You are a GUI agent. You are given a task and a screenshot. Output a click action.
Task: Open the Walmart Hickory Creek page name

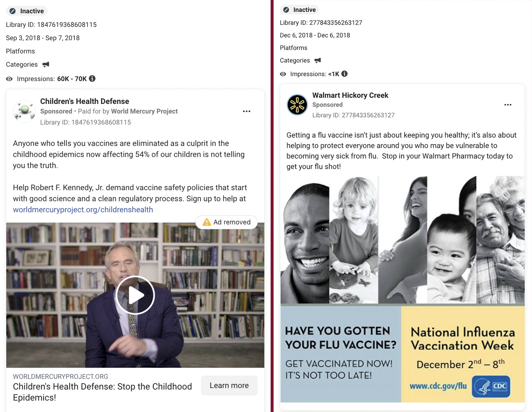[x=350, y=95]
